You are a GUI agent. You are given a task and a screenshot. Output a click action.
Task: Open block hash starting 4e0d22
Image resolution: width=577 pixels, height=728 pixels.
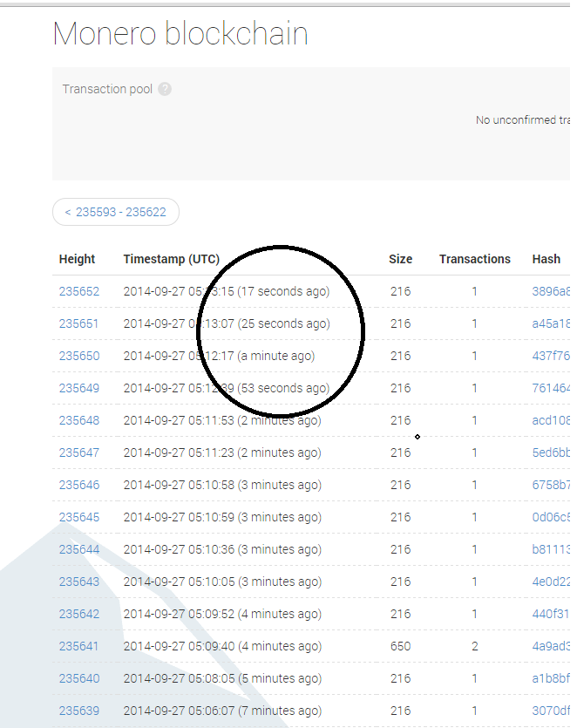(551, 582)
